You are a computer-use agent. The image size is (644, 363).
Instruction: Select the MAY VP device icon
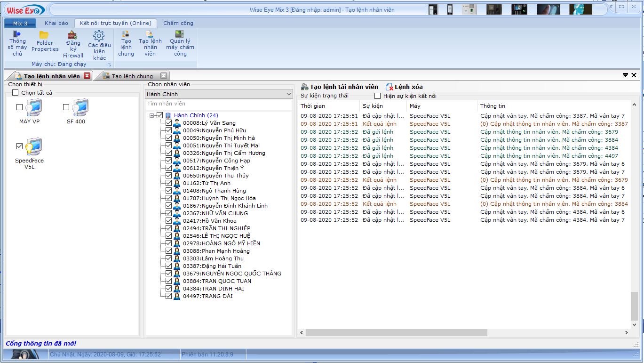click(33, 108)
